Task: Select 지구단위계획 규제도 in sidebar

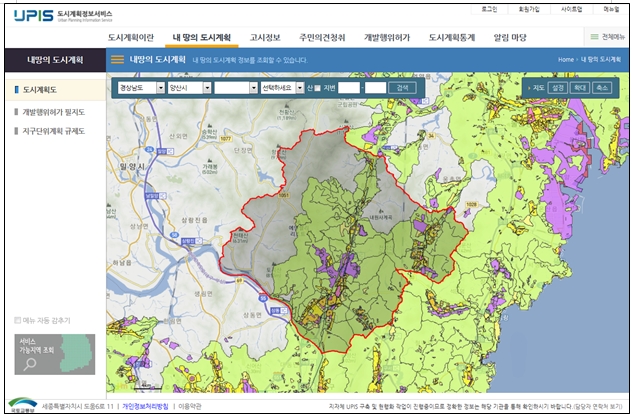Action: [x=53, y=131]
